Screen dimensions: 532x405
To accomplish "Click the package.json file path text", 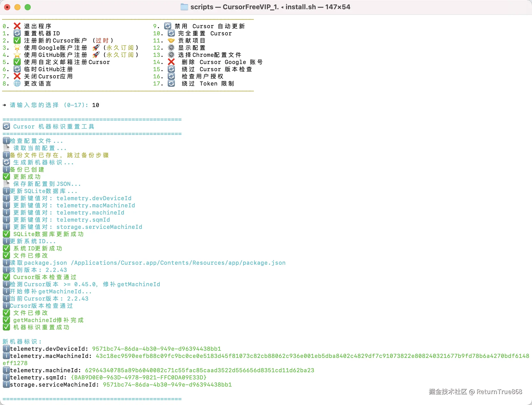I will click(x=178, y=263).
